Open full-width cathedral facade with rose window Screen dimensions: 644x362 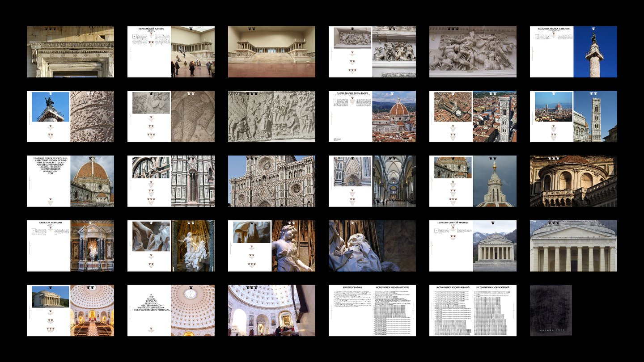coord(271,181)
